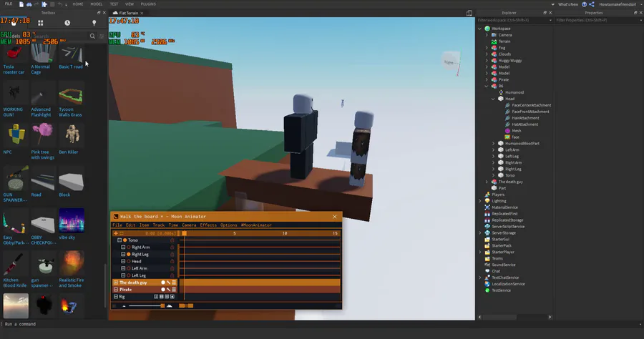644x339 pixels.
Task: Select the Tesla roadster car toolbox item
Action: pyautogui.click(x=14, y=60)
